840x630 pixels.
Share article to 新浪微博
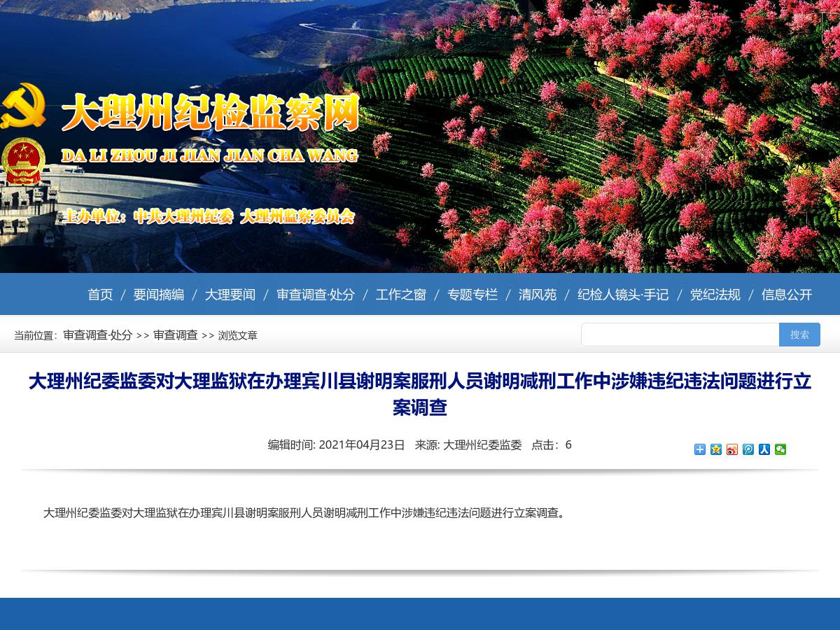coord(731,450)
